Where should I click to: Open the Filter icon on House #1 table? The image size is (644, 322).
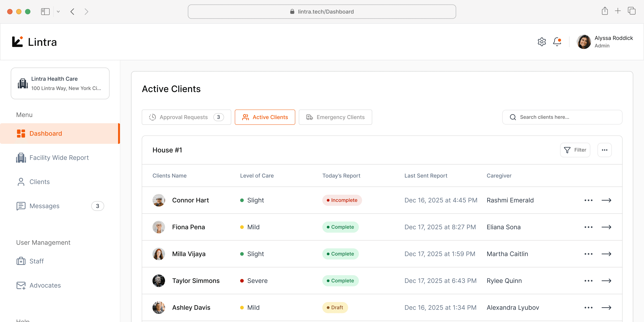(x=568, y=150)
